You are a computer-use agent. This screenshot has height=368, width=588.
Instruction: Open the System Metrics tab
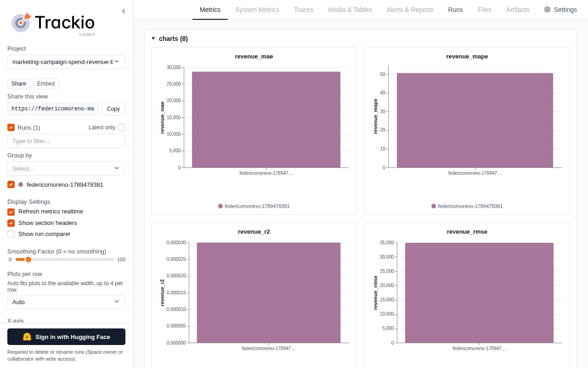[257, 10]
